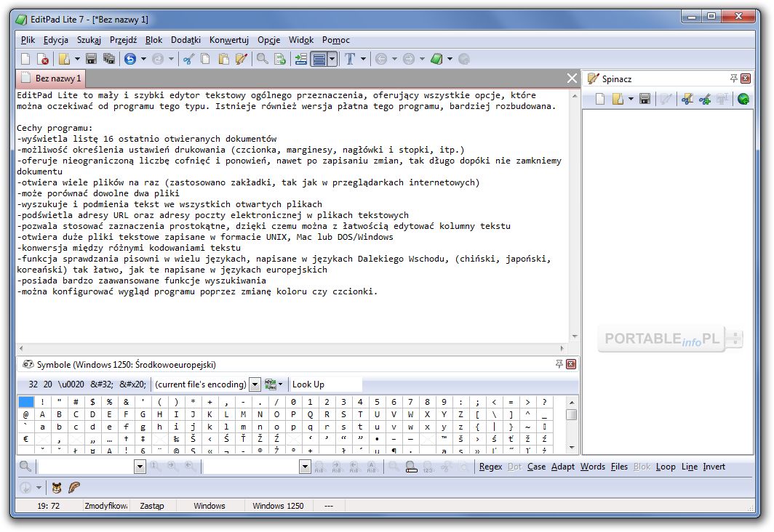Click the Windows 1250 status bar entry
Viewport: 774px width, 532px height.
278,506
